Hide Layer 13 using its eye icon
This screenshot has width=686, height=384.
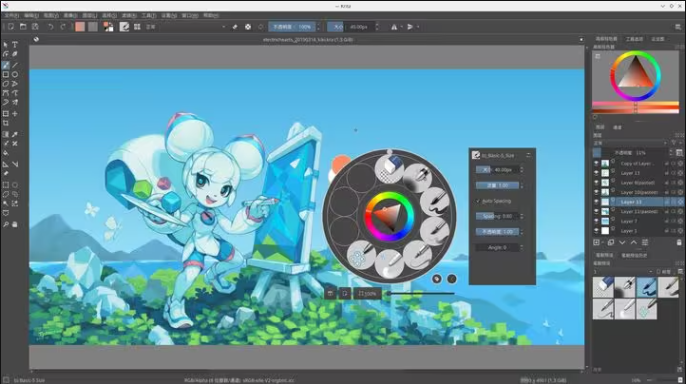pos(596,173)
